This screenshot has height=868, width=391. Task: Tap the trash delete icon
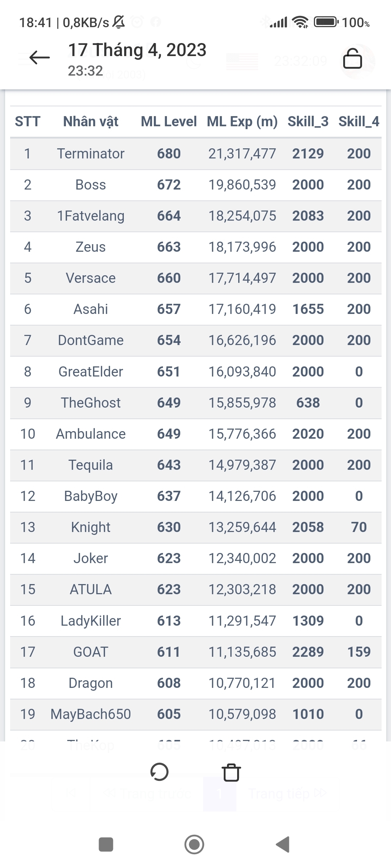tap(231, 773)
